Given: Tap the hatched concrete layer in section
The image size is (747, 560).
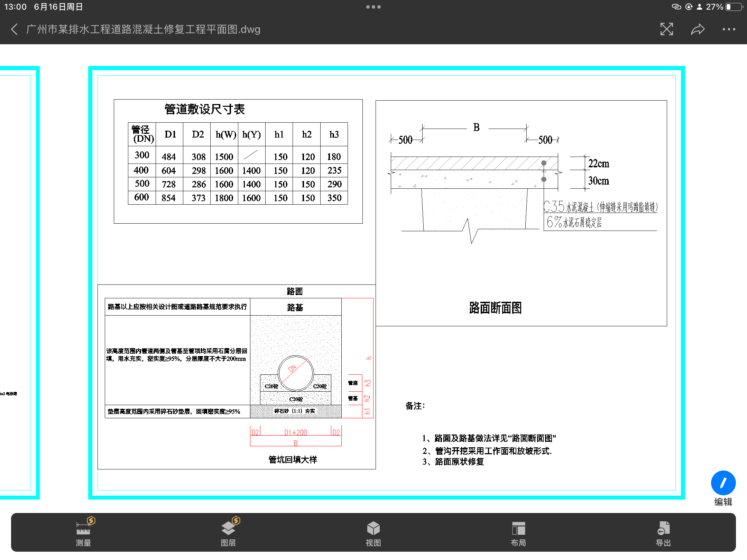Looking at the screenshot, I should (x=474, y=163).
